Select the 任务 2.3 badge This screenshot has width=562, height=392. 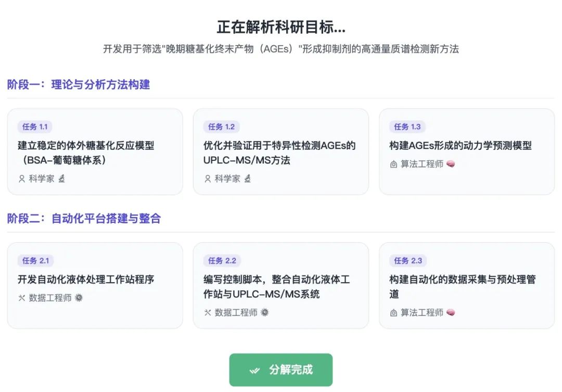[408, 261]
